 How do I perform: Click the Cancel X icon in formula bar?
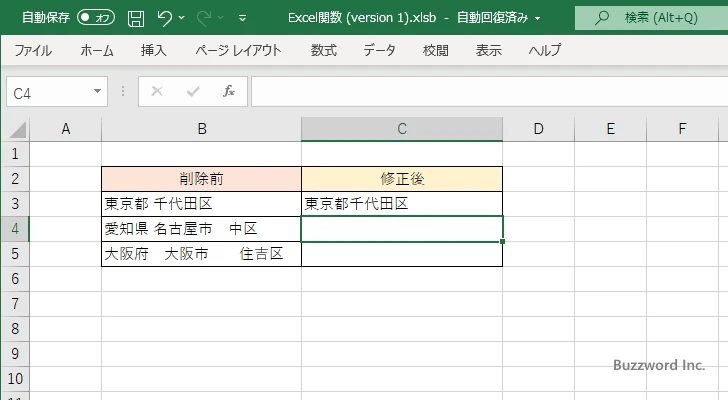click(156, 92)
